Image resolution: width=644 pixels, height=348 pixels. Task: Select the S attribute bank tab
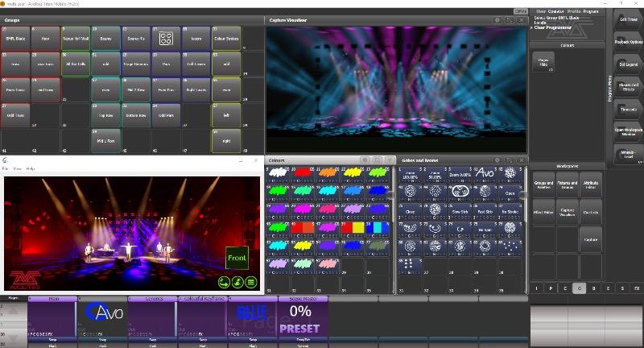[622, 288]
